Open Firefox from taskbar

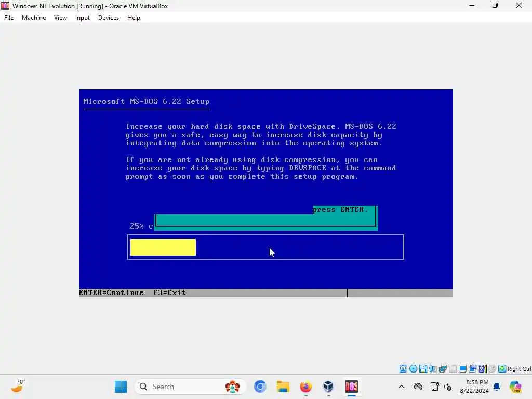pos(305,387)
